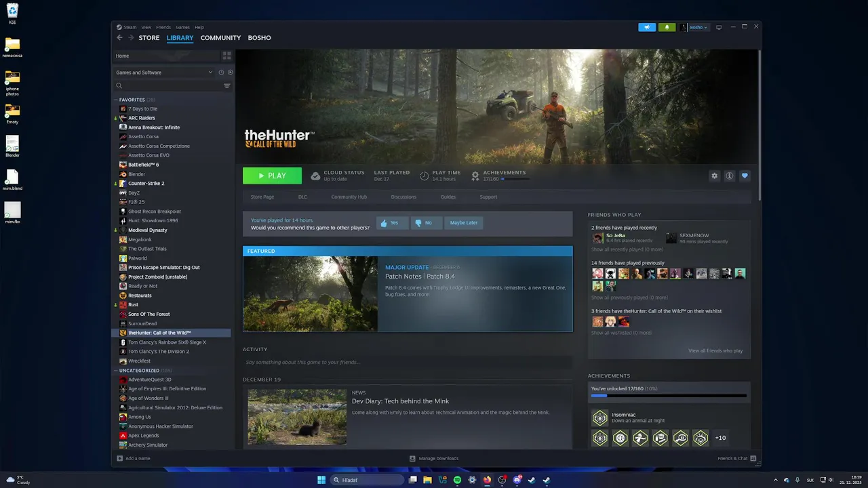Recommend the game with Yes
The width and height of the screenshot is (868, 488).
[x=393, y=222]
